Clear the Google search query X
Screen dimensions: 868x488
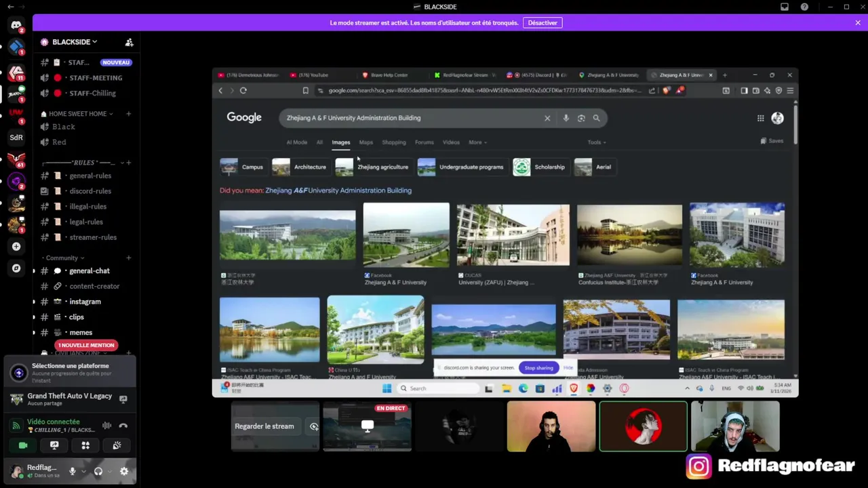point(547,118)
